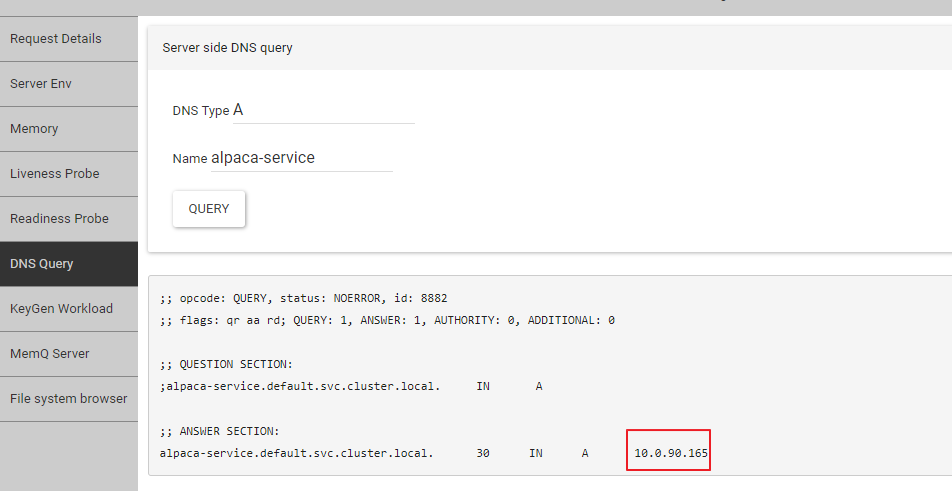Click the TTL value 30 in answer
952x491 pixels.
pyautogui.click(x=483, y=453)
